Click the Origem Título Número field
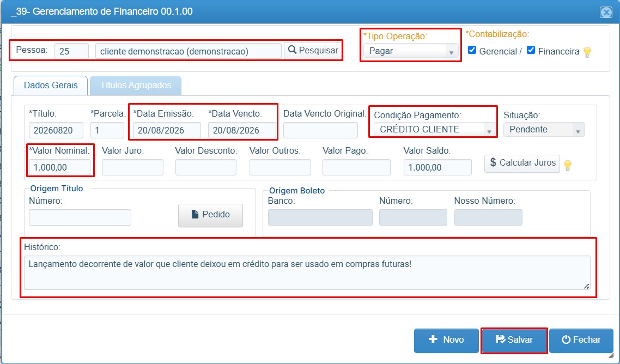This screenshot has height=364, width=620. [80, 217]
